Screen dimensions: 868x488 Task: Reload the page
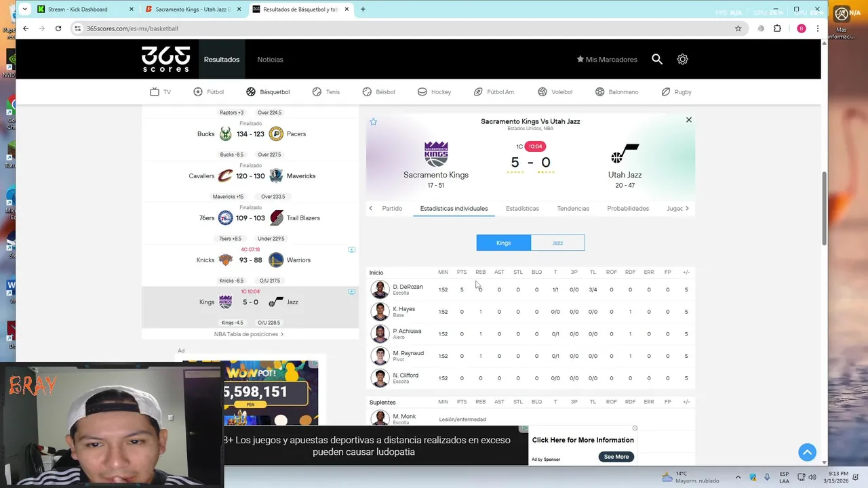point(58,28)
